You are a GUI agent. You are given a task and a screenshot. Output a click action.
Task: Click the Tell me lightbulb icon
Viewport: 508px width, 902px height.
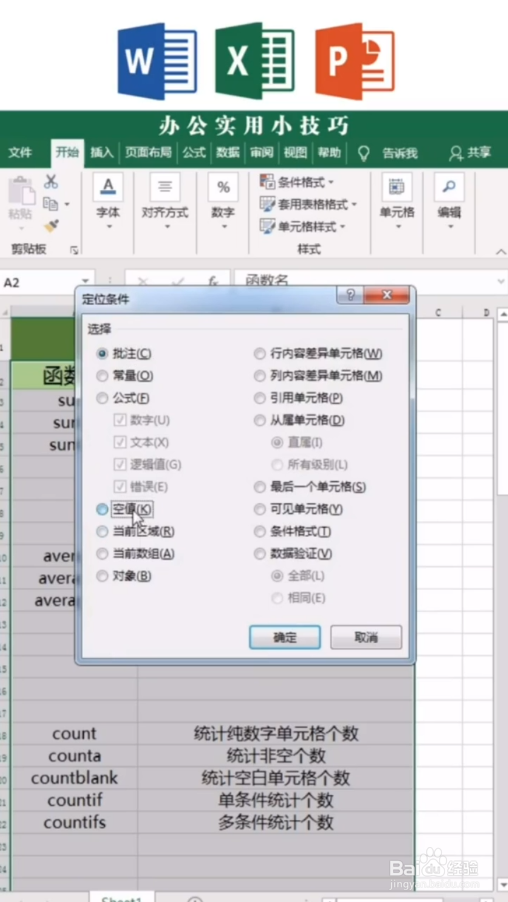point(363,153)
